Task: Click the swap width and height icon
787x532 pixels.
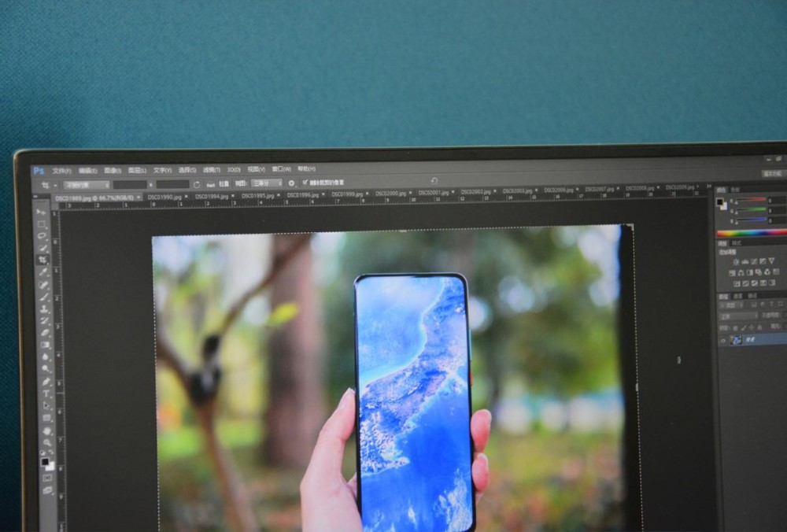Action: [197, 184]
